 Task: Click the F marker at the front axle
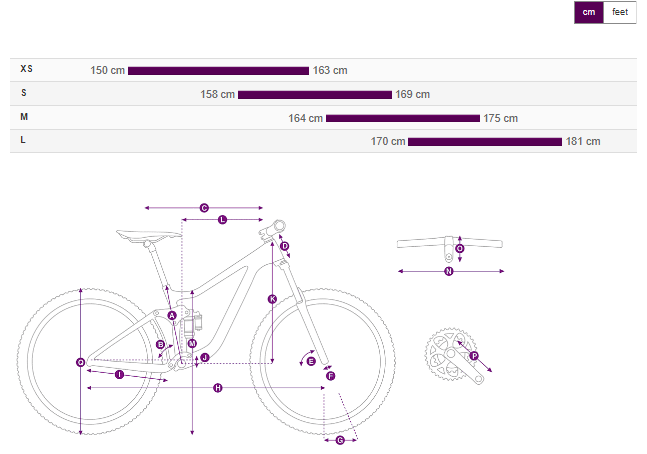pos(331,375)
